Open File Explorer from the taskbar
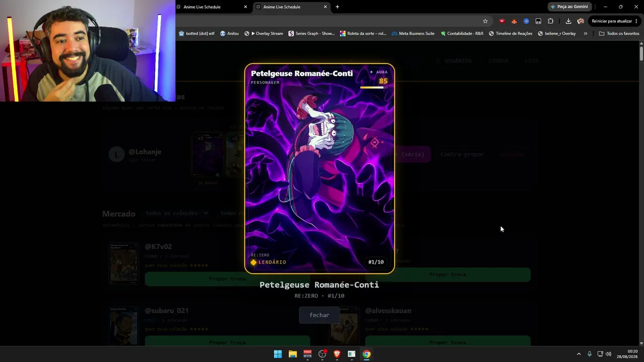 [x=292, y=354]
